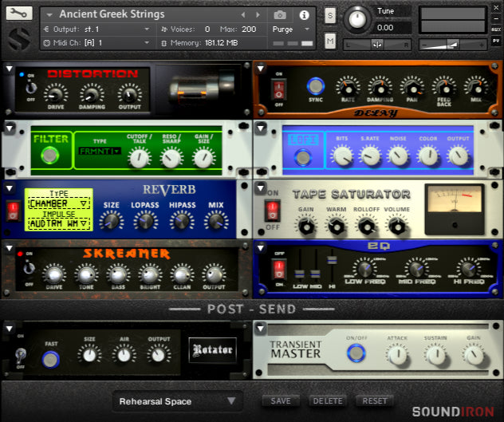The height and width of the screenshot is (422, 504).
Task: Toggle the Reverb red power switch
Action: click(x=13, y=211)
